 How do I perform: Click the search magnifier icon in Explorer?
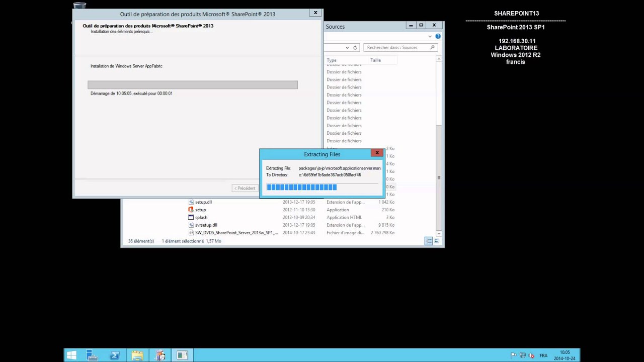(x=432, y=47)
